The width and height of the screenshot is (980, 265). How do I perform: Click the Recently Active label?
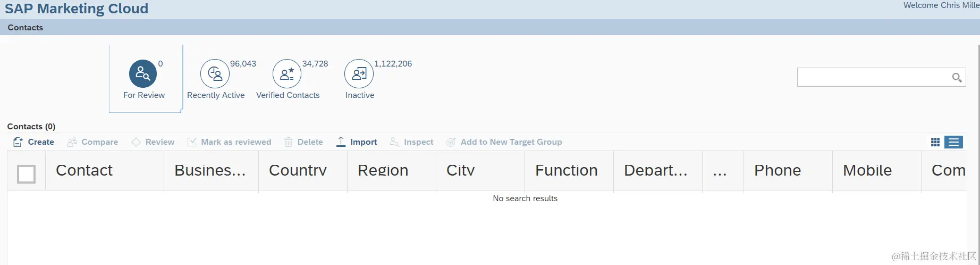(x=216, y=95)
